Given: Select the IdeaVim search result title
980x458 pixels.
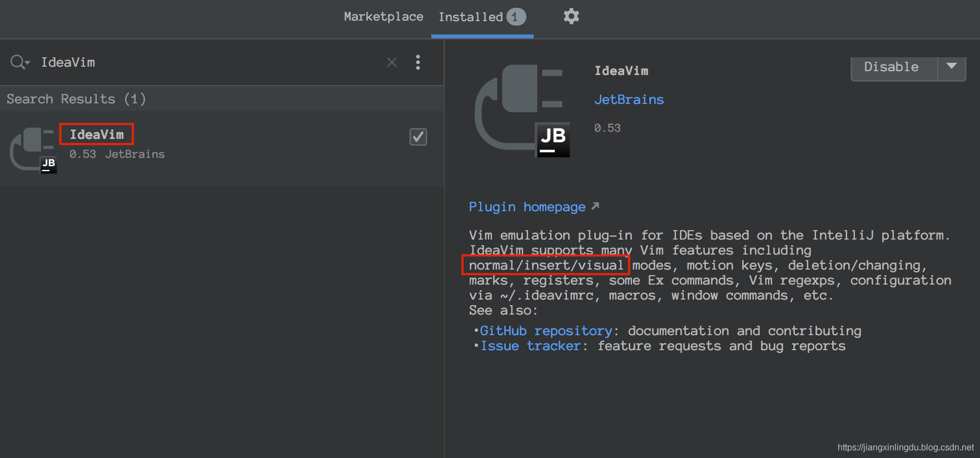Looking at the screenshot, I should [97, 135].
